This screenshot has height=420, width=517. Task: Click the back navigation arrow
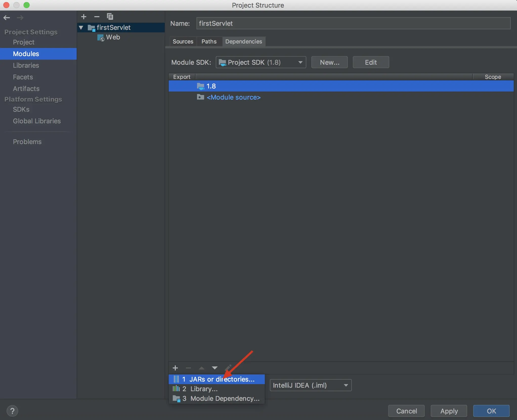pyautogui.click(x=7, y=17)
